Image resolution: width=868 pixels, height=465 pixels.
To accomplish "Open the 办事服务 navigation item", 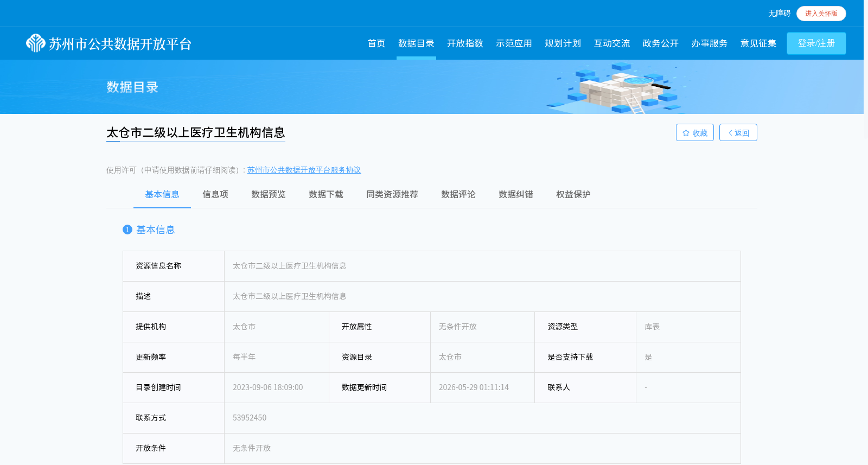I will coord(709,43).
